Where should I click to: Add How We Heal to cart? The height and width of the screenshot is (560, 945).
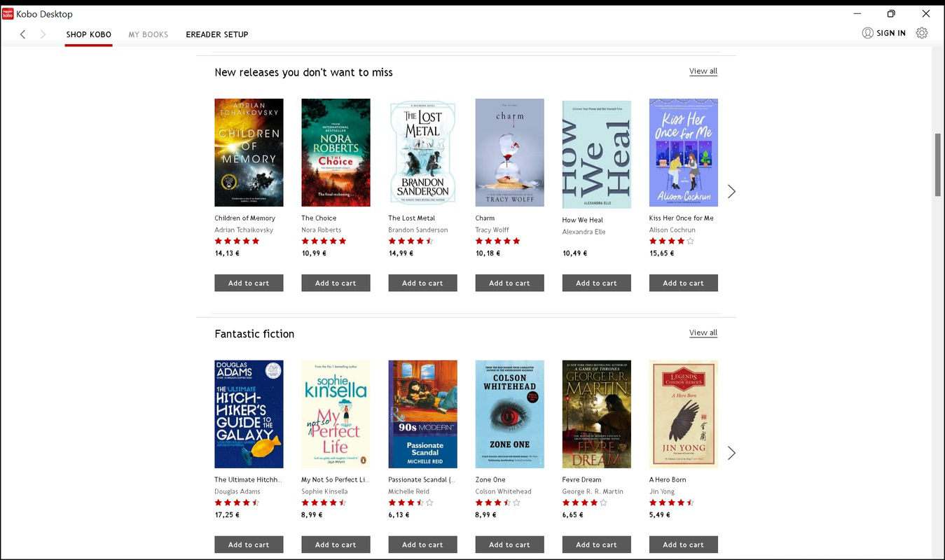click(596, 283)
